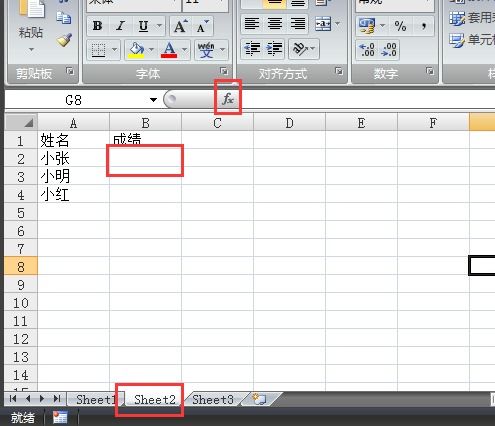The height and width of the screenshot is (426, 495).
Task: Open the Borders dropdown arrow
Action: pyautogui.click(x=114, y=50)
